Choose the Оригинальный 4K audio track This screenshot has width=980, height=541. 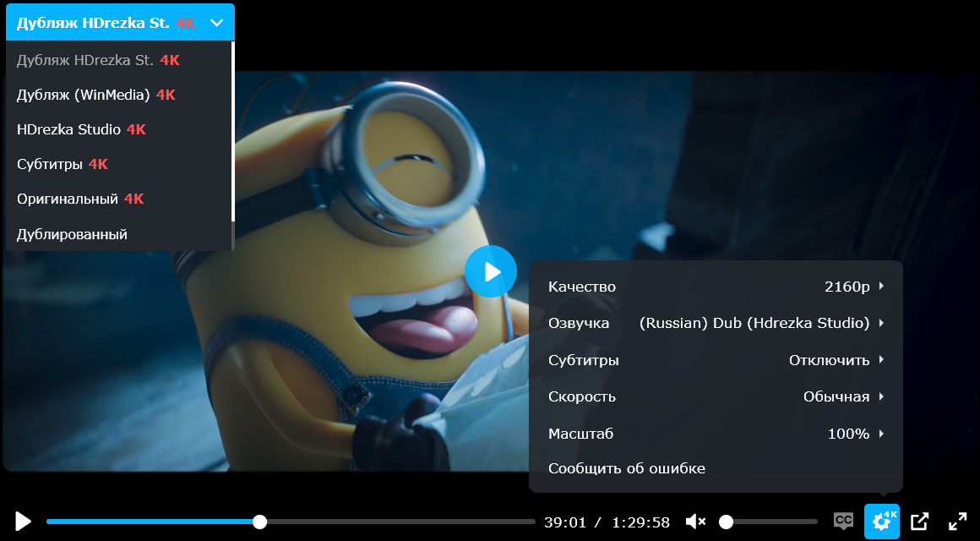pyautogui.click(x=119, y=199)
